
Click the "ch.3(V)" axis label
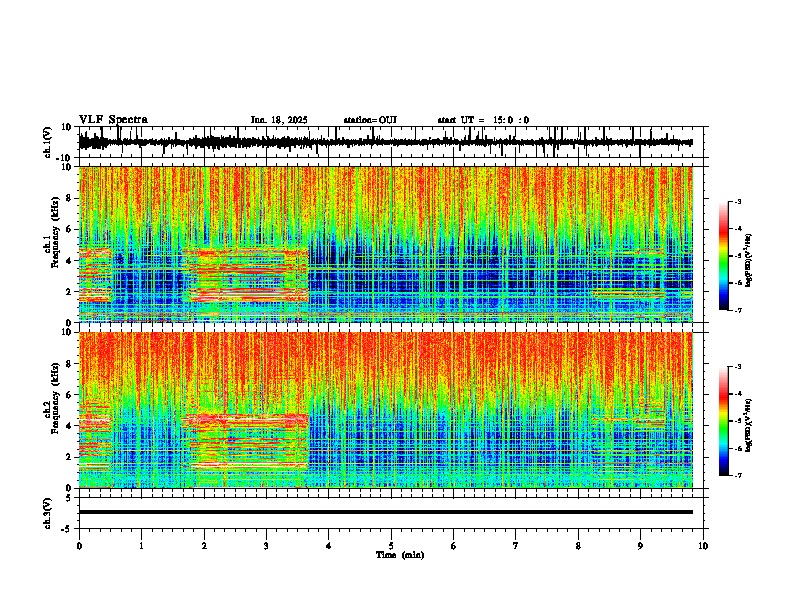[48, 513]
